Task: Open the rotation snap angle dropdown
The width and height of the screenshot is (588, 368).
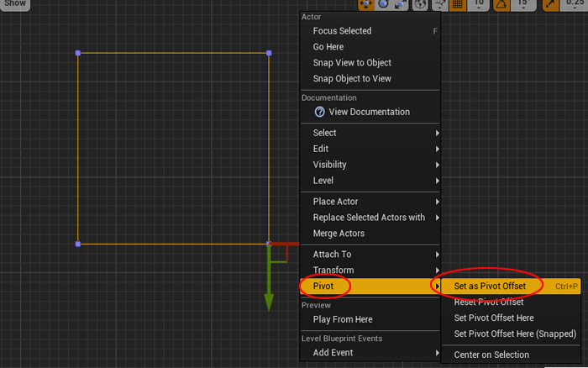Action: click(x=522, y=4)
